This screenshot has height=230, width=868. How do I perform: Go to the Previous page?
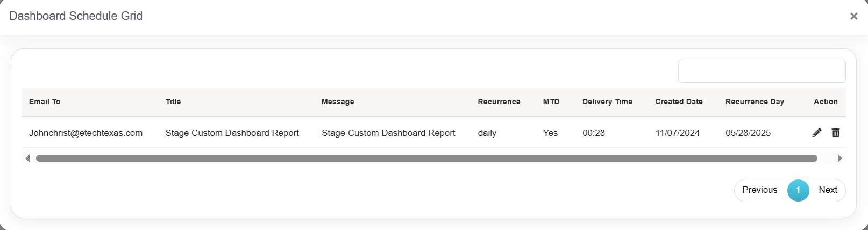(759, 190)
